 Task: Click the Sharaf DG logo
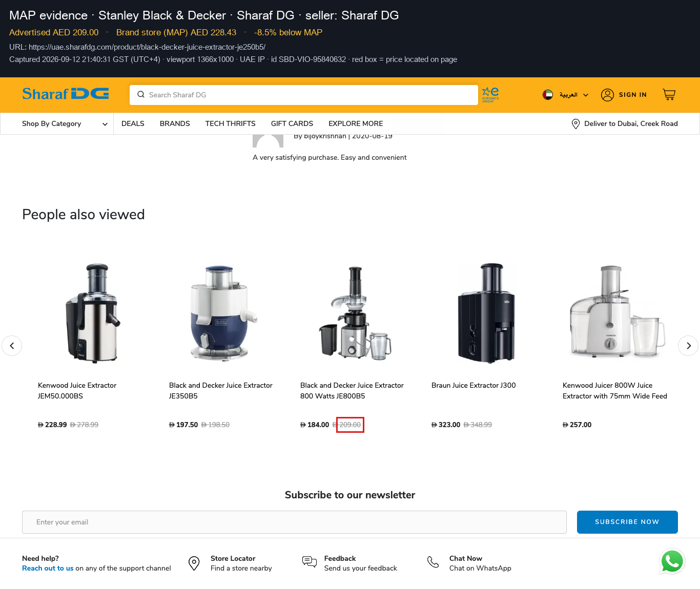[x=66, y=94]
